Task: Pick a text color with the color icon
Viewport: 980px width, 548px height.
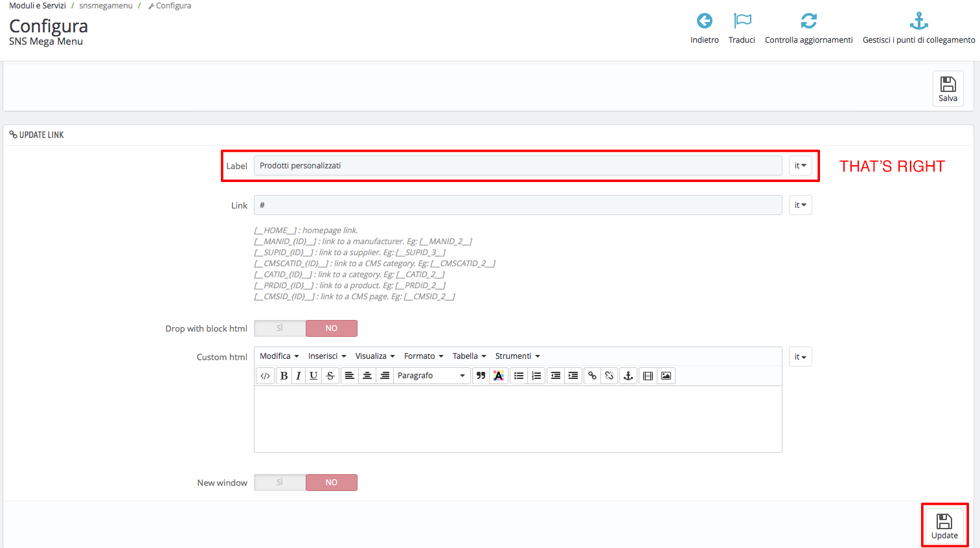Action: tap(498, 376)
